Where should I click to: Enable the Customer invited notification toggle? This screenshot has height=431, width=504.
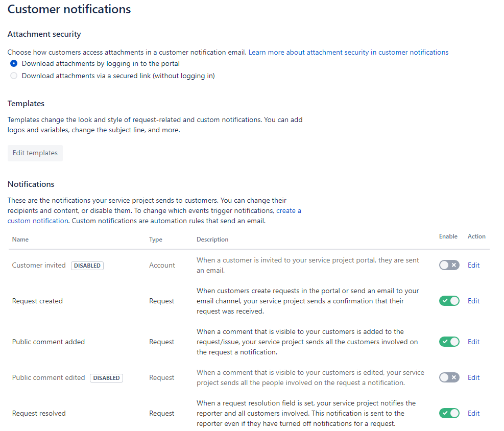click(x=449, y=265)
